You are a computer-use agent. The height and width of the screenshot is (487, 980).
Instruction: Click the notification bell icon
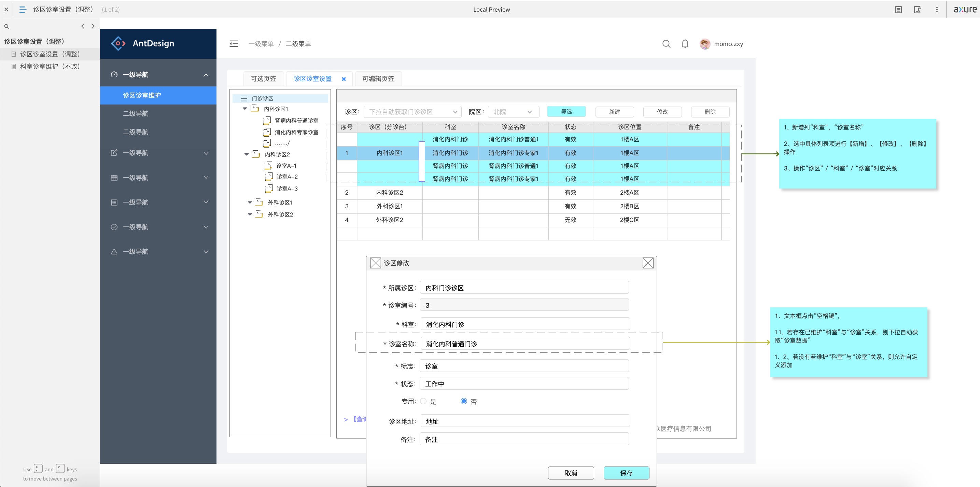pyautogui.click(x=685, y=44)
